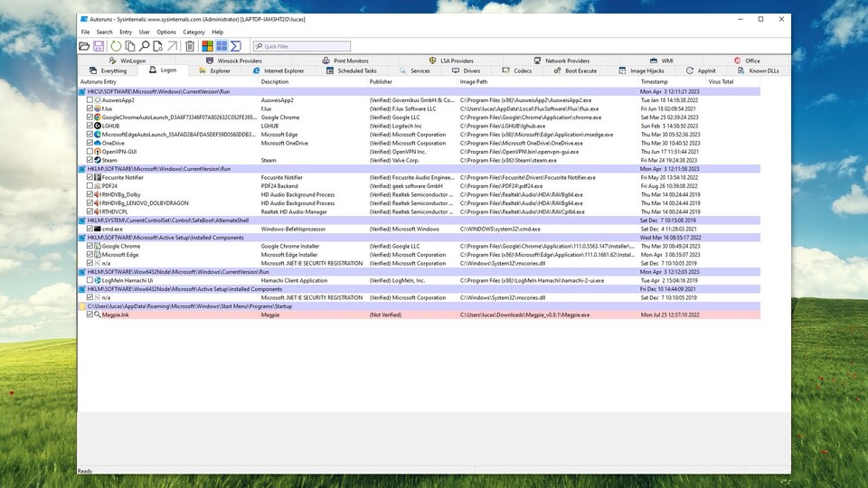
Task: Click the 'Hamachi Client Application' description cell
Action: point(294,280)
